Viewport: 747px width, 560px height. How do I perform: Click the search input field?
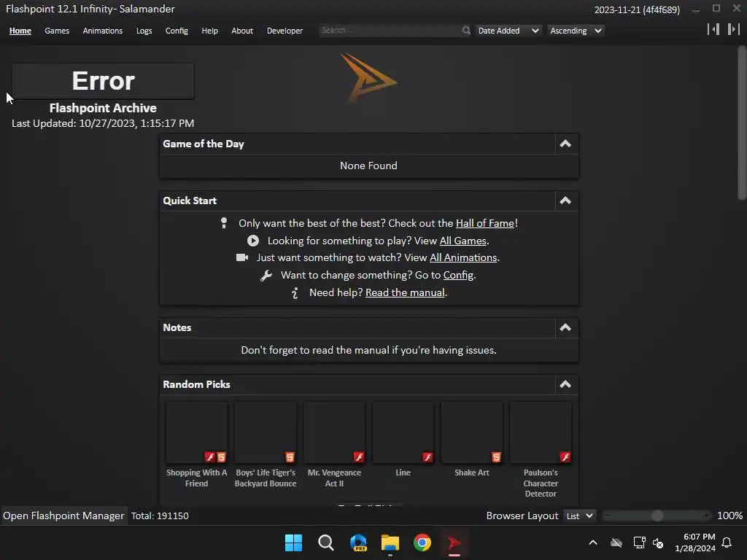click(391, 31)
